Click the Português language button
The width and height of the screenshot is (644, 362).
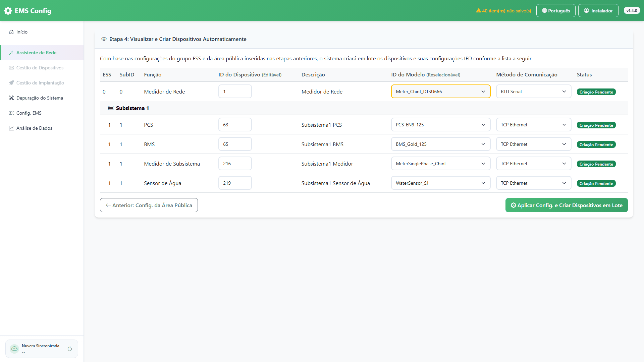tap(556, 11)
